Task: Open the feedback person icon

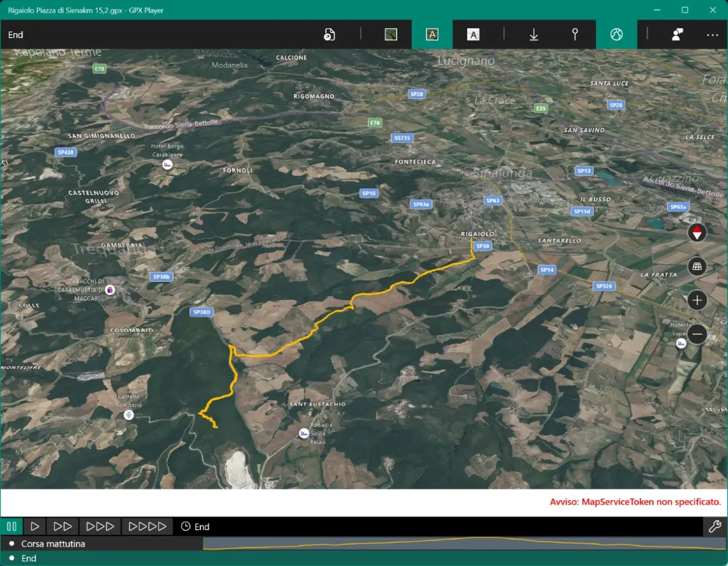Action: click(x=677, y=35)
